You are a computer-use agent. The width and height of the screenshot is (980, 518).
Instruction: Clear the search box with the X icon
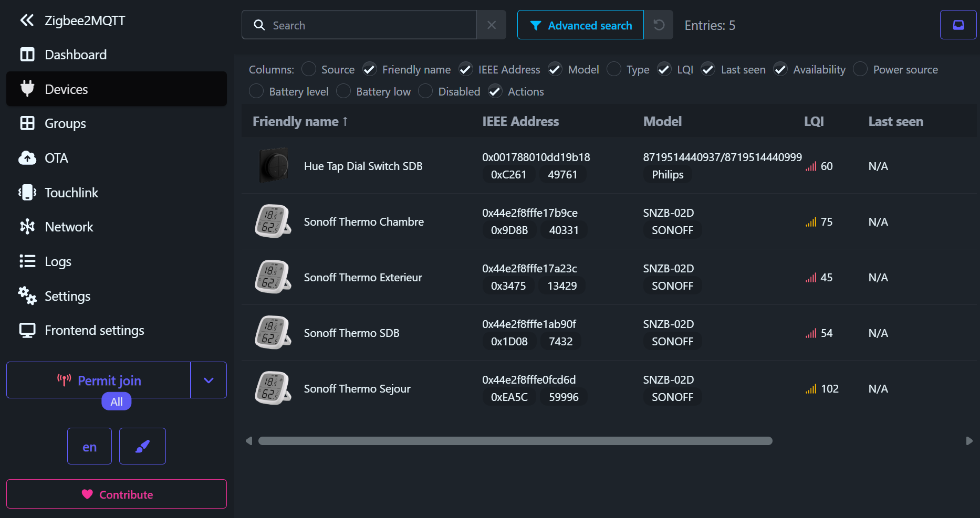click(491, 25)
